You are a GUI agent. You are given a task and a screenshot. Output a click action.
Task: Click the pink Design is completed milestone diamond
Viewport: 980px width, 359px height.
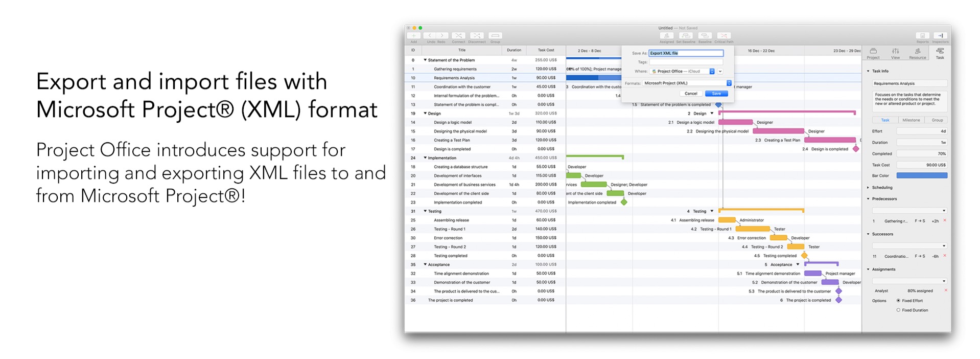[856, 149]
